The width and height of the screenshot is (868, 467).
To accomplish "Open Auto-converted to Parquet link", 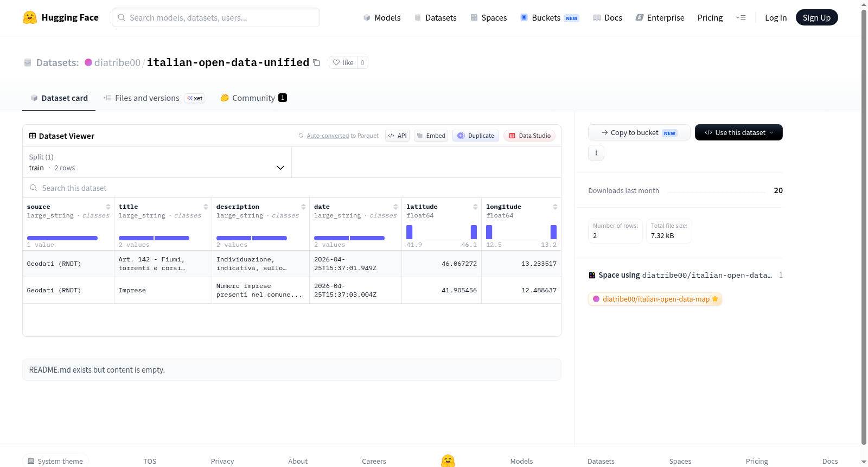I will (328, 136).
